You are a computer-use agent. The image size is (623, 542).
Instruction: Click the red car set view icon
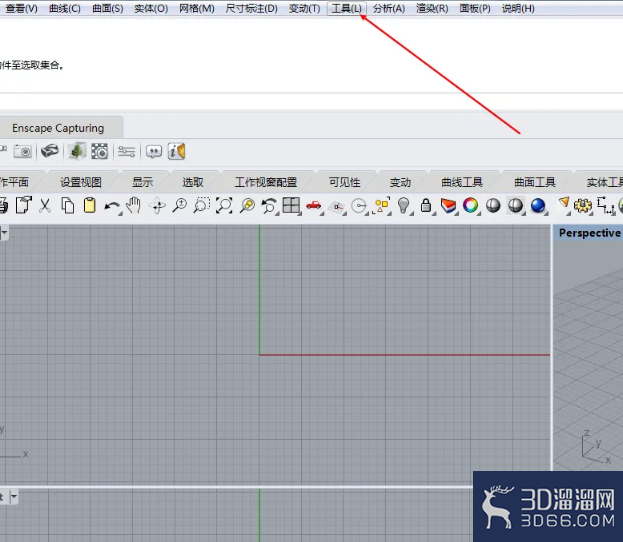click(x=314, y=205)
